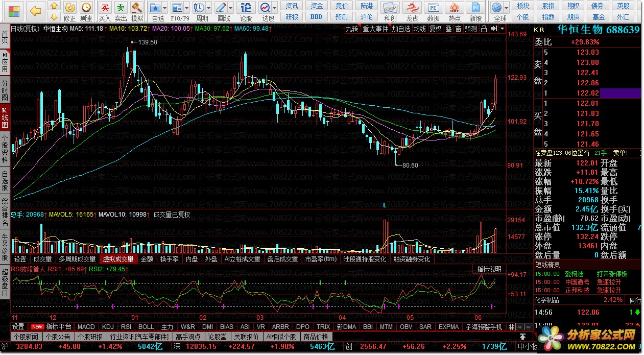Open the 测速 clock tool
The image size is (644, 355).
tap(87, 11)
